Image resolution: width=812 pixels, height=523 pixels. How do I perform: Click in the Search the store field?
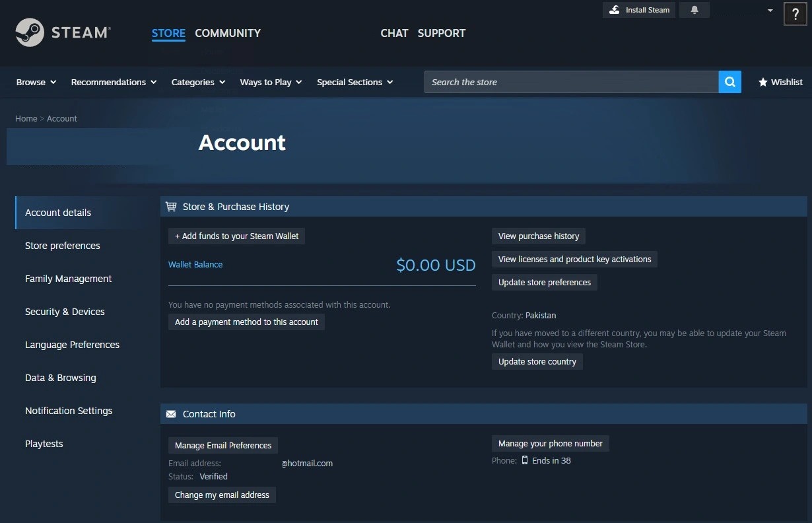coord(571,82)
